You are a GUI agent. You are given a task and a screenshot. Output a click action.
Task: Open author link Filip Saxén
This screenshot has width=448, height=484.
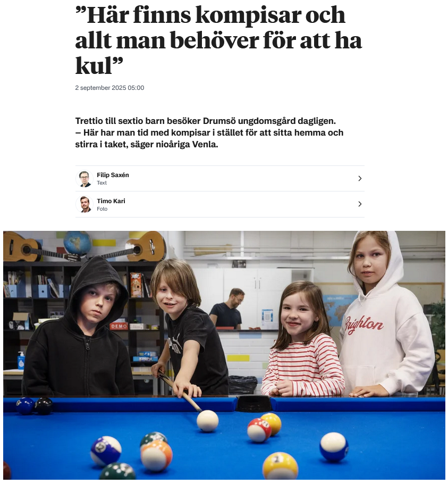pos(113,175)
